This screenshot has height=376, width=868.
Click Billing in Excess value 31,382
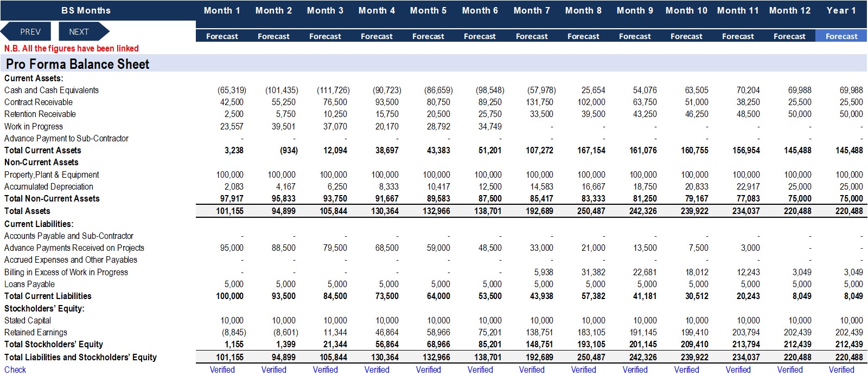tap(593, 272)
